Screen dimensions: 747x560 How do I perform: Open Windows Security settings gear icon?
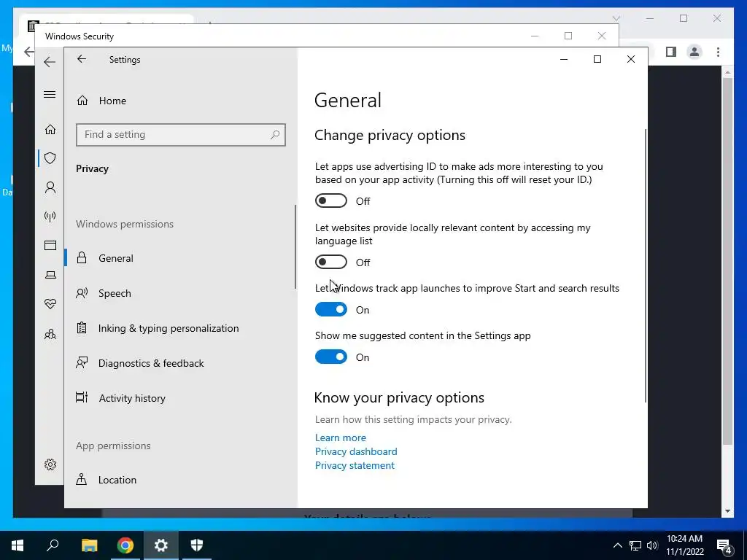pyautogui.click(x=50, y=464)
